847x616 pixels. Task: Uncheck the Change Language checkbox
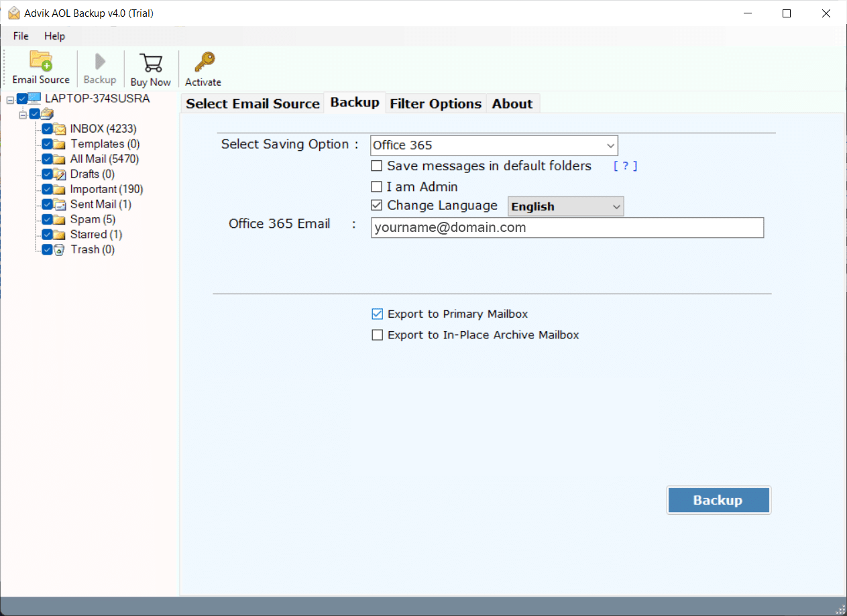click(x=377, y=205)
